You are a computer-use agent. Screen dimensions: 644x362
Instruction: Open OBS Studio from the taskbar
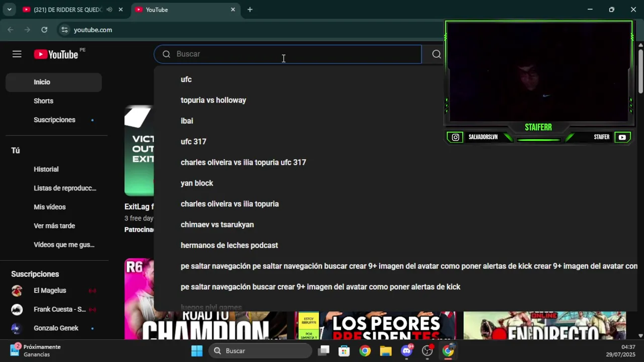[x=427, y=351]
